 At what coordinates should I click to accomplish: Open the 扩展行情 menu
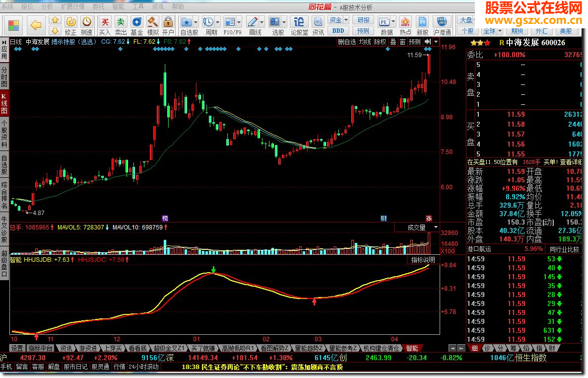[x=73, y=7]
